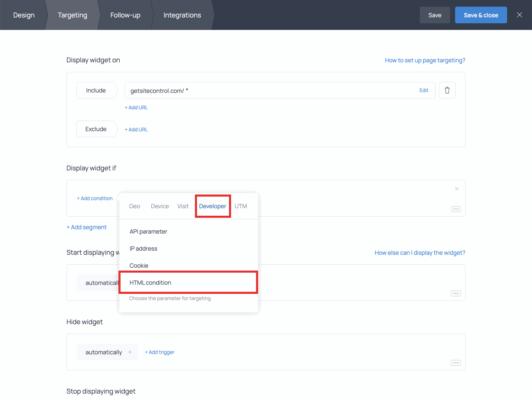Select the Geo tab in condition popup
Screen dimensions: 532x399
(x=134, y=206)
